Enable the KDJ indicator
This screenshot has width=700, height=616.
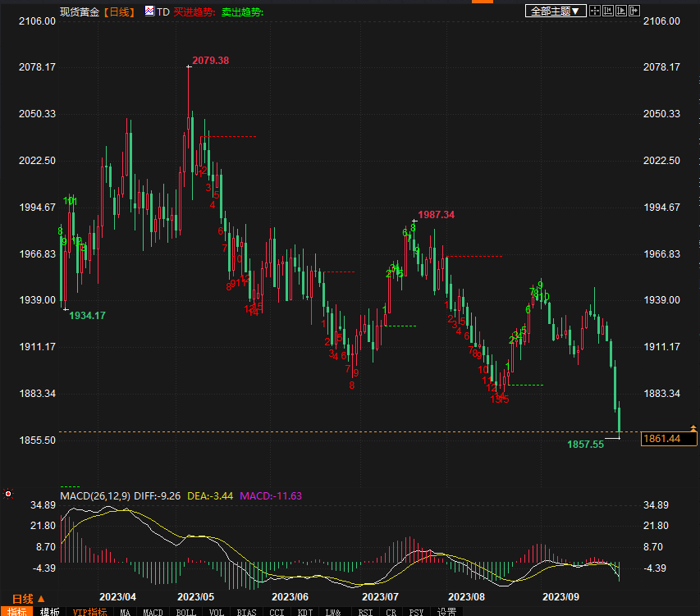pyautogui.click(x=305, y=611)
